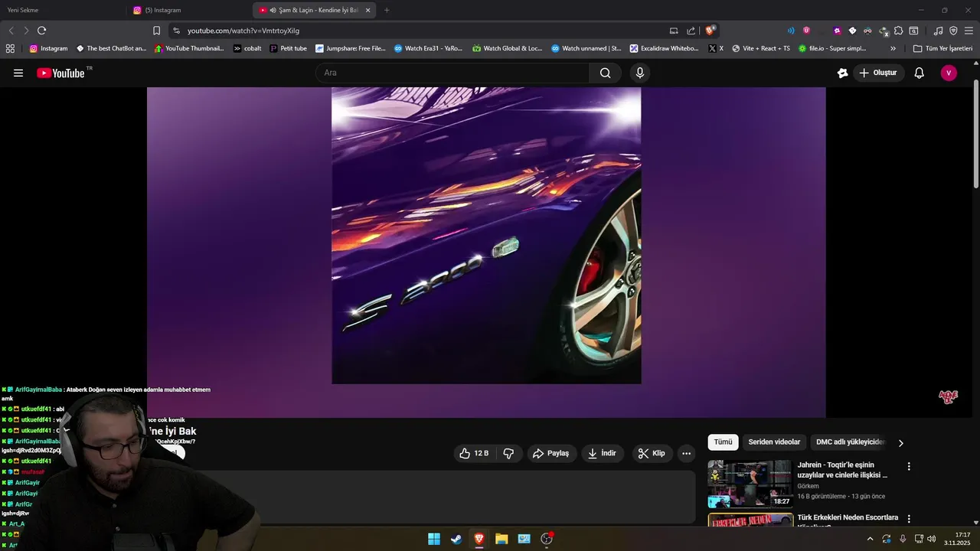Switch to the (5) Instagram tab
The image size is (980, 551).
(189, 10)
